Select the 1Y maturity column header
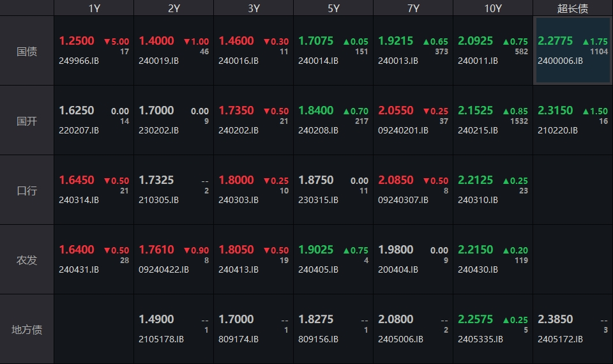The height and width of the screenshot is (364, 613). (94, 8)
